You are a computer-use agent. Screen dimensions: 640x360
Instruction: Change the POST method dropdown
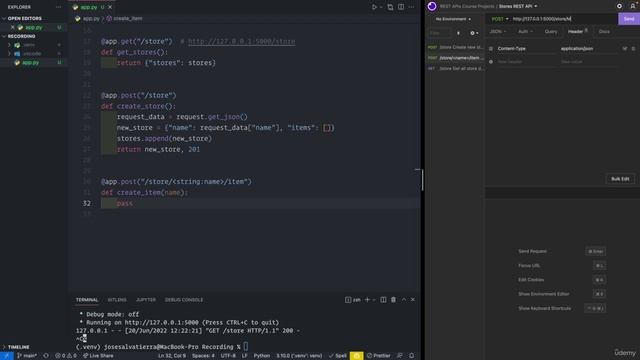(x=500, y=19)
